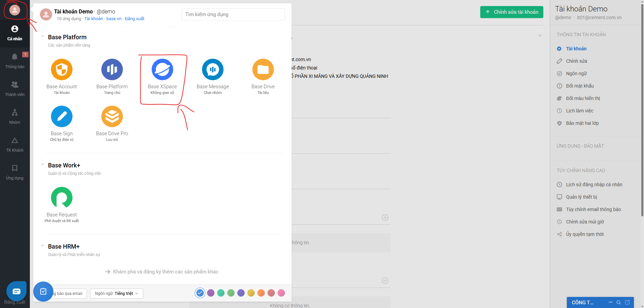Launch Base Account app icon
The width and height of the screenshot is (644, 308).
(62, 70)
